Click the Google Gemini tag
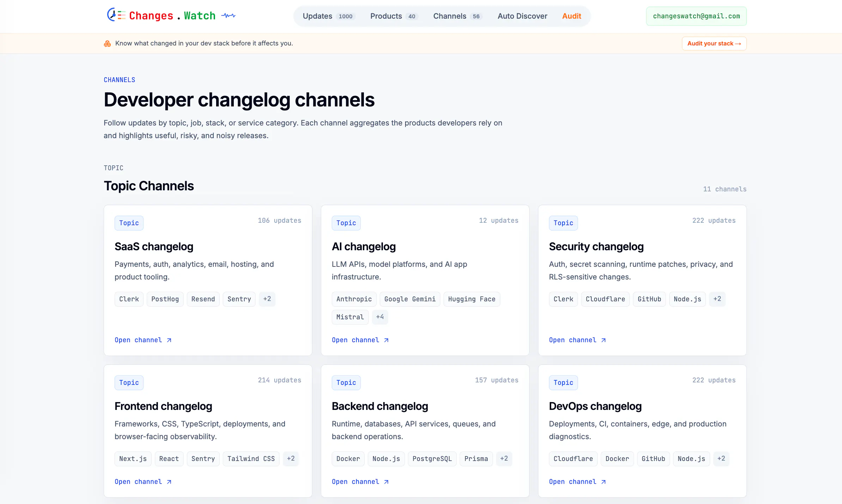The width and height of the screenshot is (842, 504). pyautogui.click(x=410, y=299)
